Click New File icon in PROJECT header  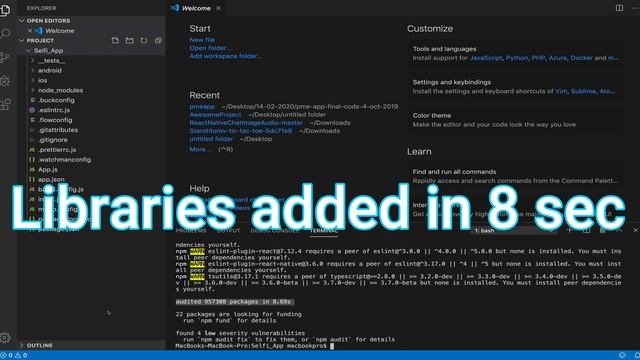(x=115, y=40)
